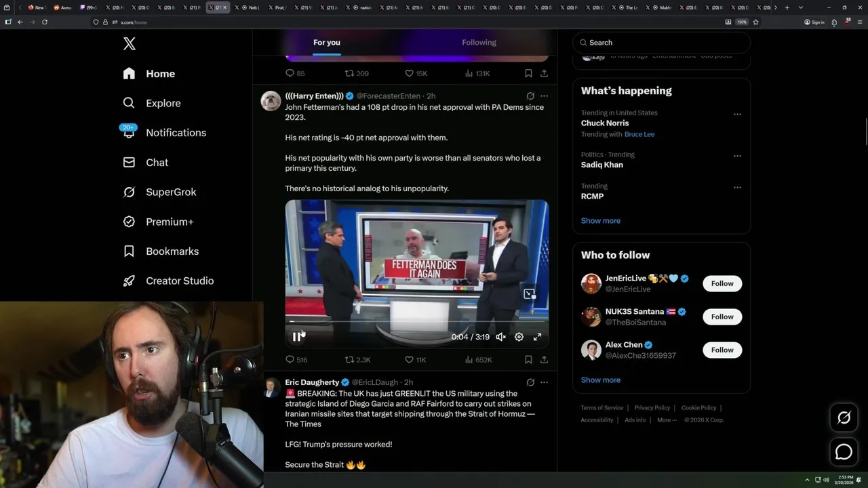Open more options on Eric Daugherty's post

(544, 382)
